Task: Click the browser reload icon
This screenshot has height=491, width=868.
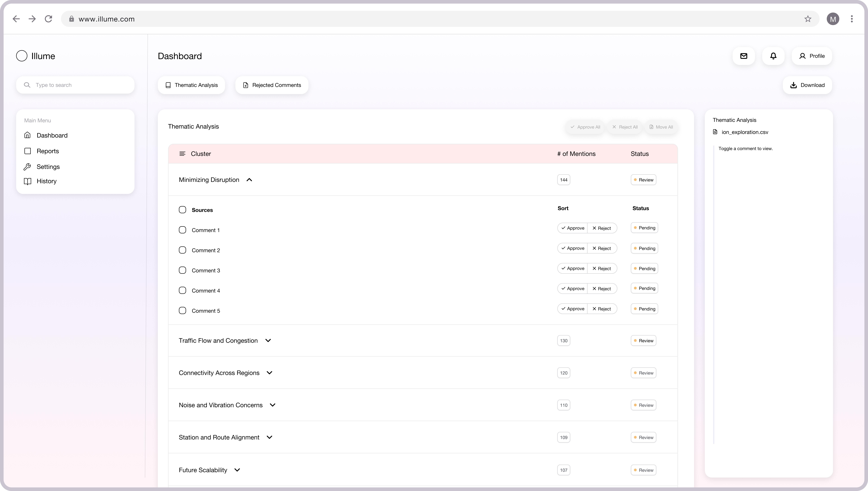Action: click(48, 19)
